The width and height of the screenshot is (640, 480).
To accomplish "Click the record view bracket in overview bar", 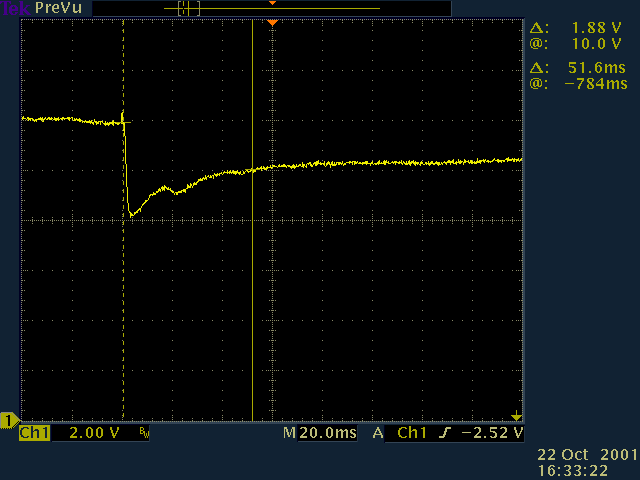I will [x=189, y=8].
